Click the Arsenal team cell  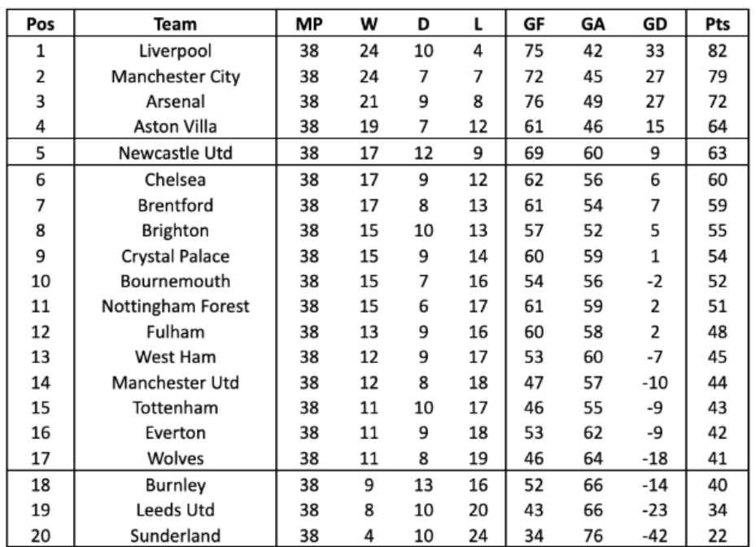(174, 103)
